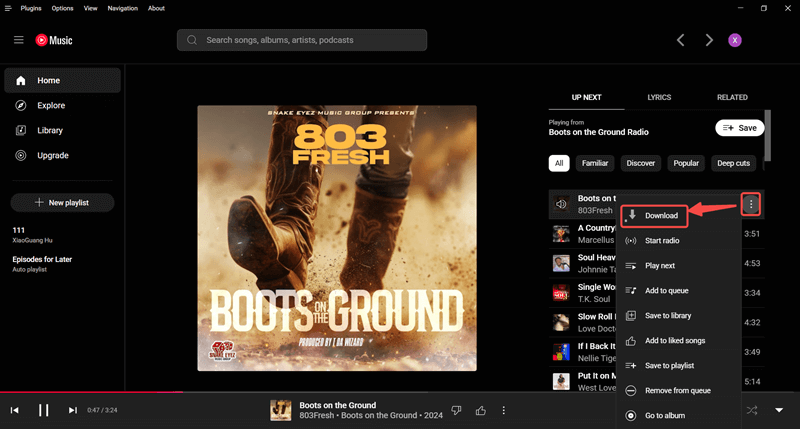Play the Soul Heav... Johnnie queue song

[584, 263]
